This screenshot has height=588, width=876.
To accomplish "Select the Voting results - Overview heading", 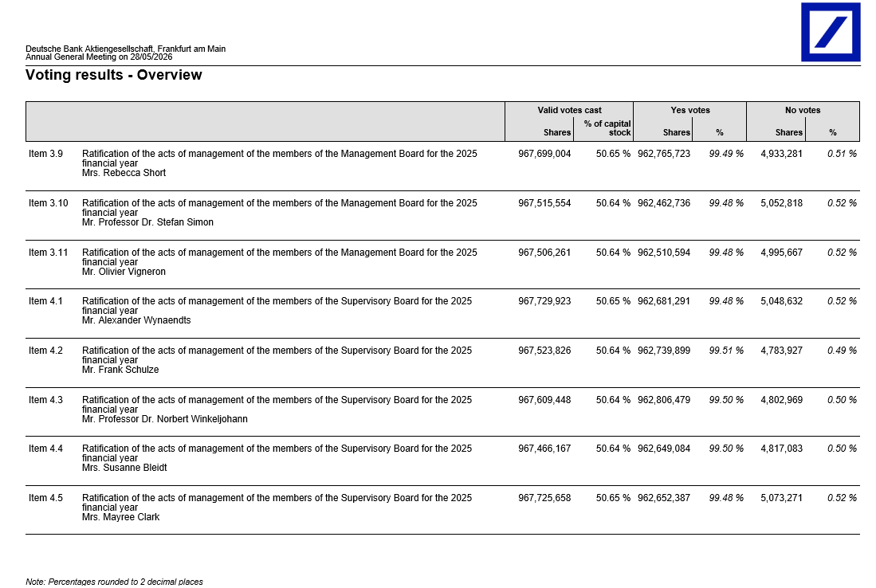I will (x=113, y=75).
